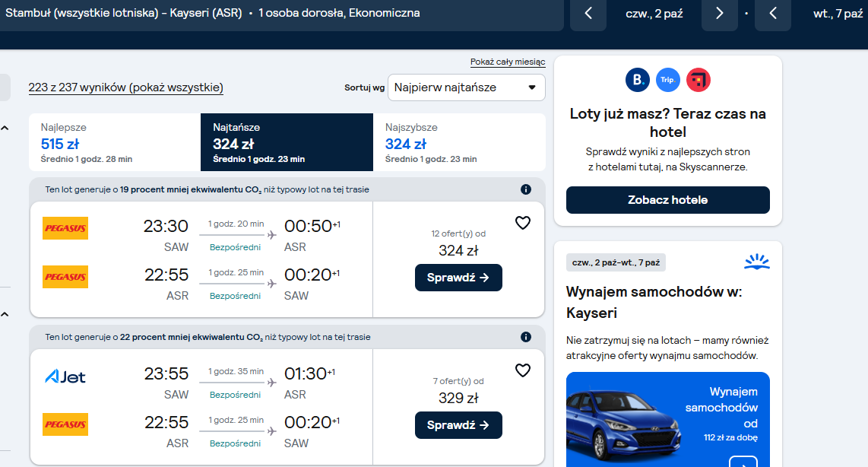Click arrival time 01:30 in AJet flight
This screenshot has width=868, height=467.
[x=306, y=374]
